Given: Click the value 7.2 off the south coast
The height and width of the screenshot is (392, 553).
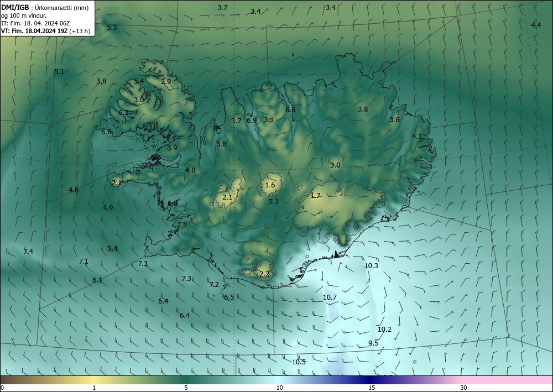Looking at the screenshot, I should pos(214,285).
